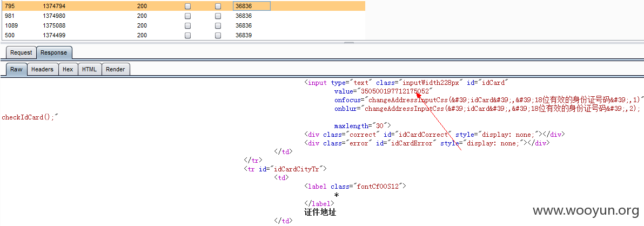The width and height of the screenshot is (644, 226).
Task: Toggle second checkbox in row 500
Action: 218,35
